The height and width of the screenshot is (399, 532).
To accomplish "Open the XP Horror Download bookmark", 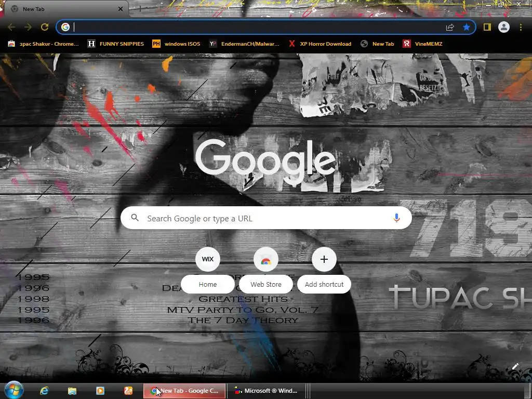I will 320,44.
